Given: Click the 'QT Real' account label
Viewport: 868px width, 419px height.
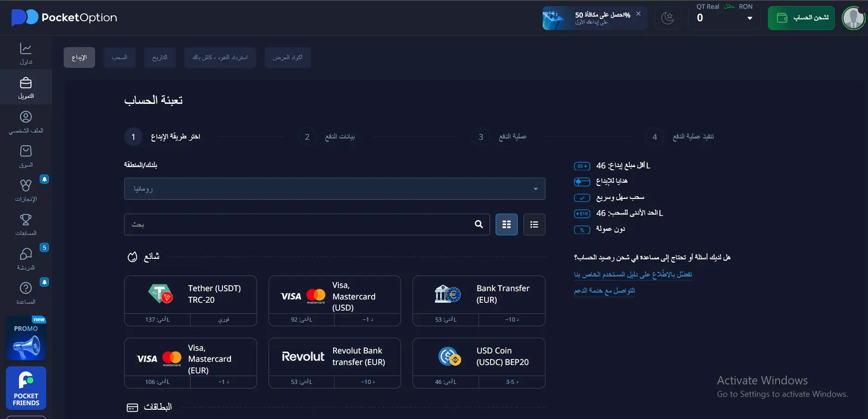Looking at the screenshot, I should [x=708, y=6].
